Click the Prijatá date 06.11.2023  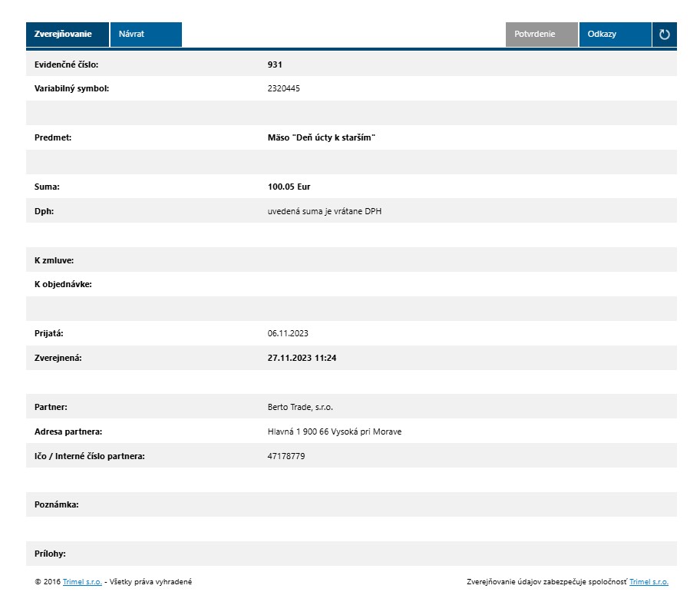[288, 334]
